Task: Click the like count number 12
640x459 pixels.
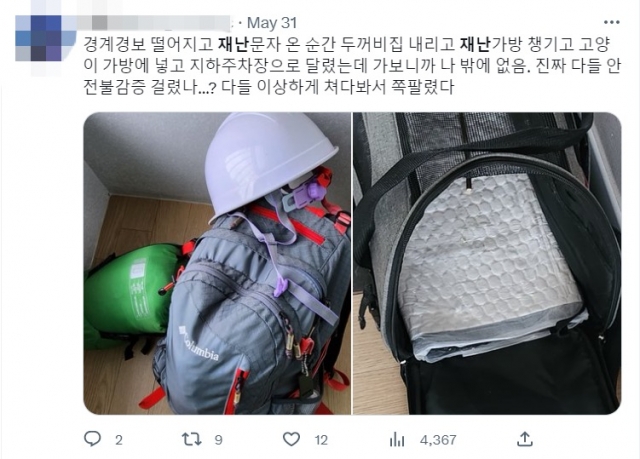Action: click(x=321, y=440)
